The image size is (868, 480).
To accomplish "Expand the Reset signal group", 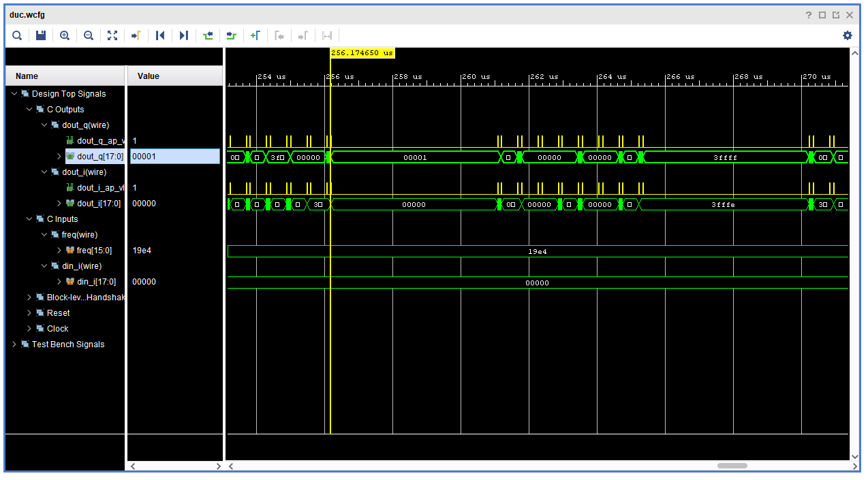I will (29, 313).
